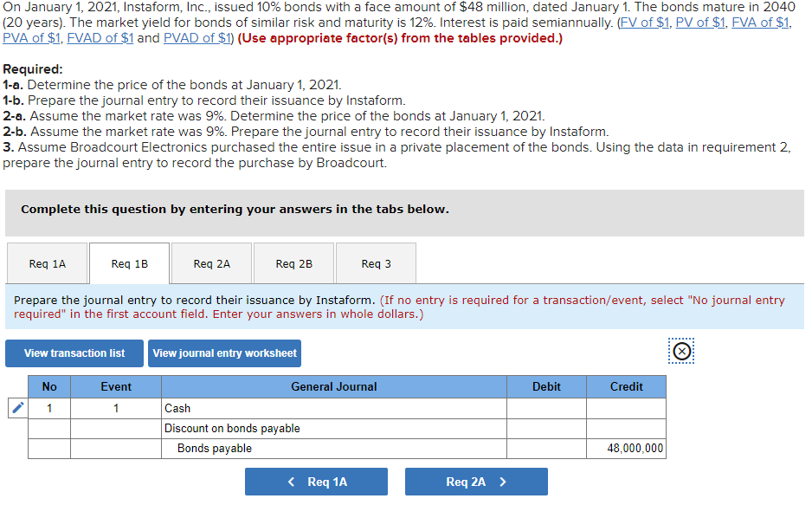Click Debit cell for Discount on bonds payable

pyautogui.click(x=546, y=429)
